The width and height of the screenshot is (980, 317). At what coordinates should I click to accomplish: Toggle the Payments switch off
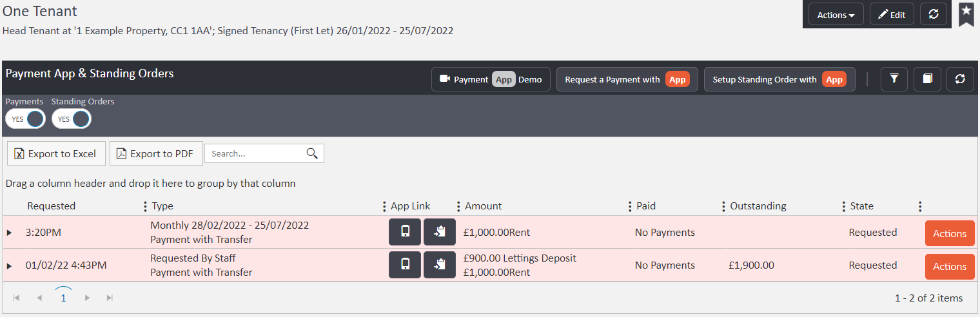(x=26, y=119)
